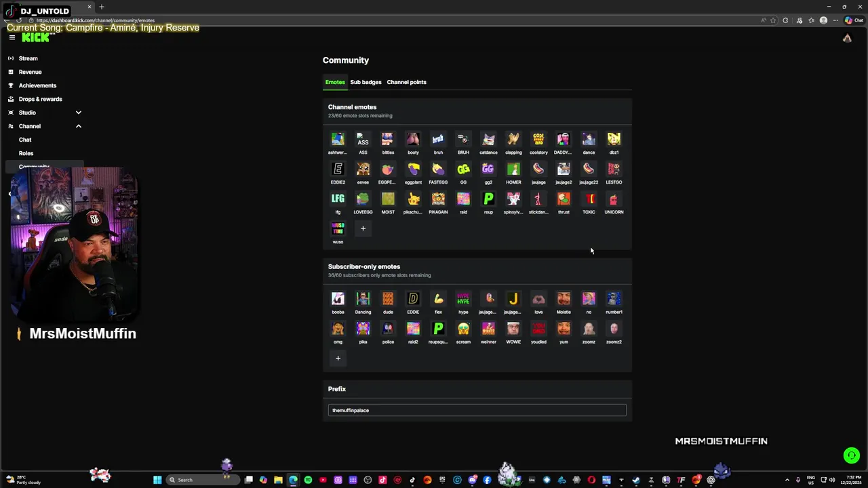Select the police subscriber emote
Image resolution: width=868 pixels, height=488 pixels.
click(388, 329)
